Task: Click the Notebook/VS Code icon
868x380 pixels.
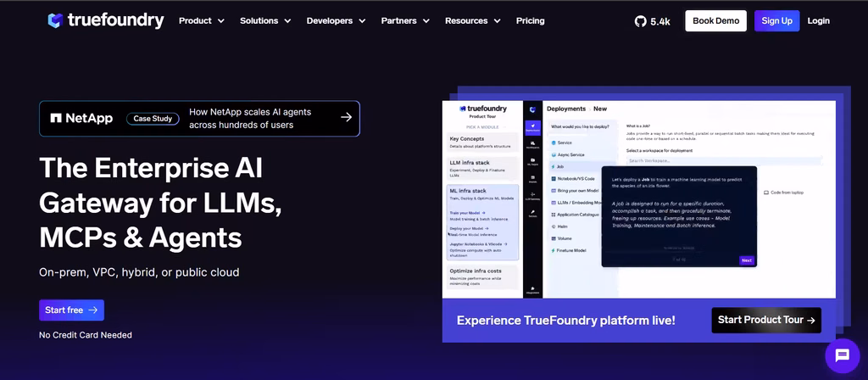Action: pos(553,179)
